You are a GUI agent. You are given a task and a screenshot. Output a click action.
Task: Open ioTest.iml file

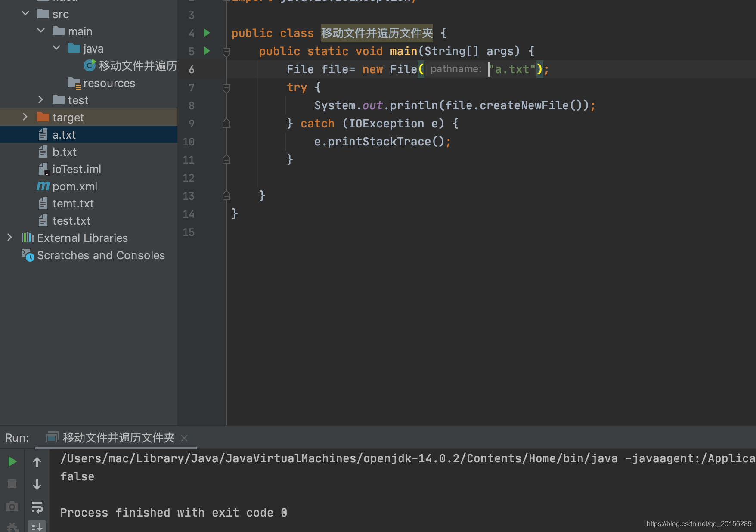coord(89,169)
